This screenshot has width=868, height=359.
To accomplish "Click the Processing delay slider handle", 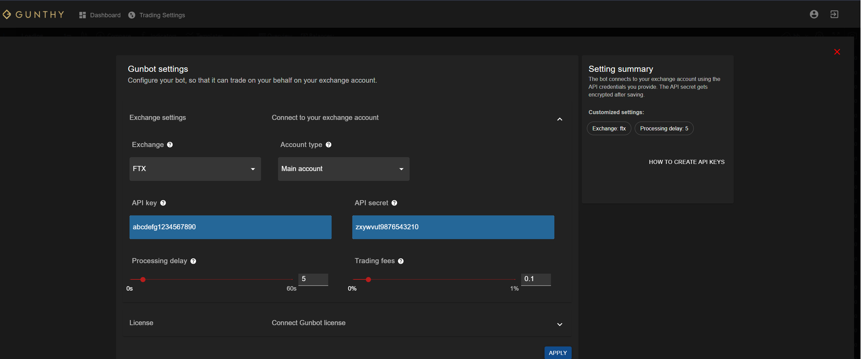I will [x=143, y=279].
